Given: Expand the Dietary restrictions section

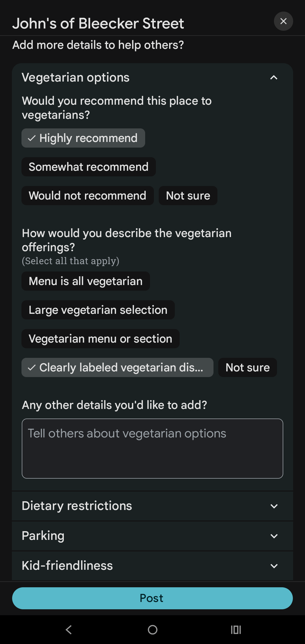Looking at the screenshot, I should tap(274, 506).
